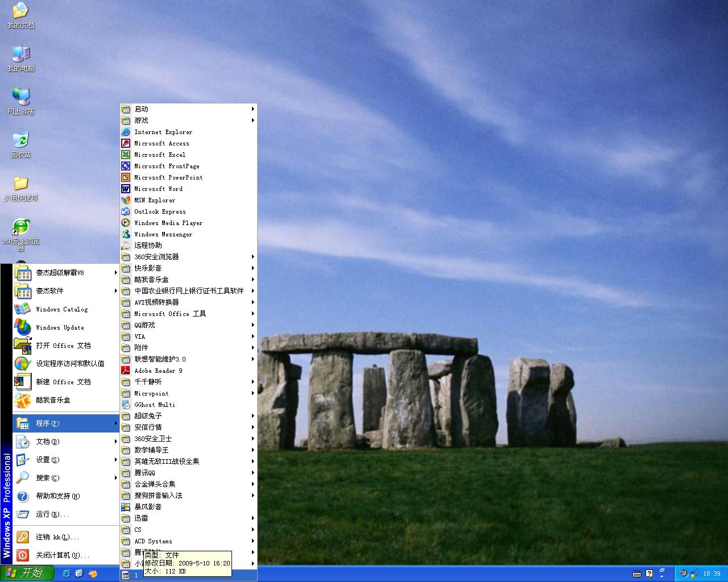
Task: Expand the 启动 startup folder submenu
Action: coord(188,109)
